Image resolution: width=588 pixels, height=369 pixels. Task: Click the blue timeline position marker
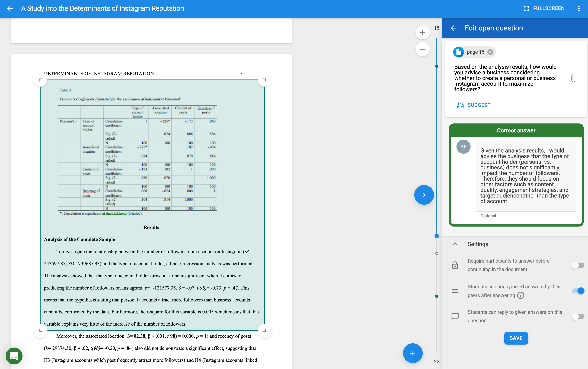(x=437, y=236)
